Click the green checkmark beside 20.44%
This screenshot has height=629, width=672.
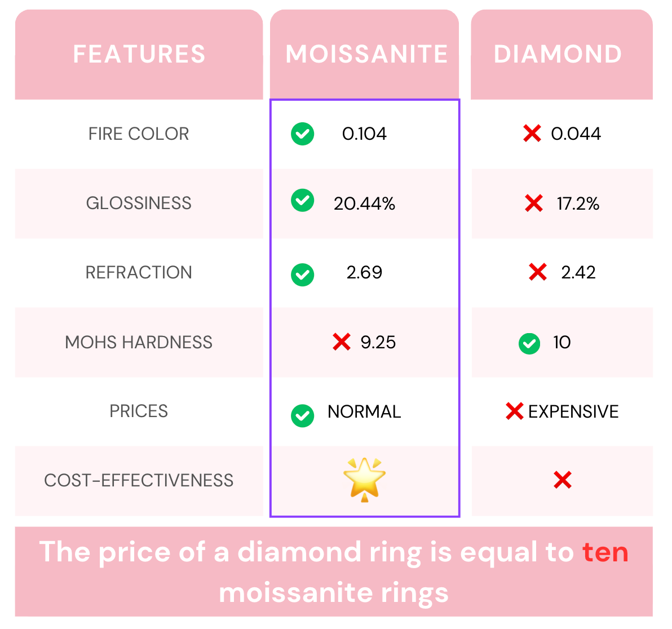(302, 200)
